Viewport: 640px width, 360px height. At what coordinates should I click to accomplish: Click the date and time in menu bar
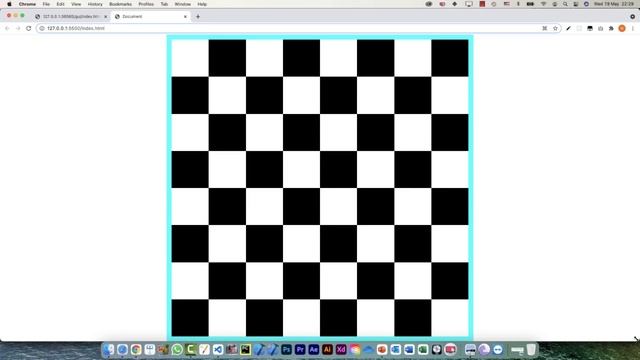(614, 4)
